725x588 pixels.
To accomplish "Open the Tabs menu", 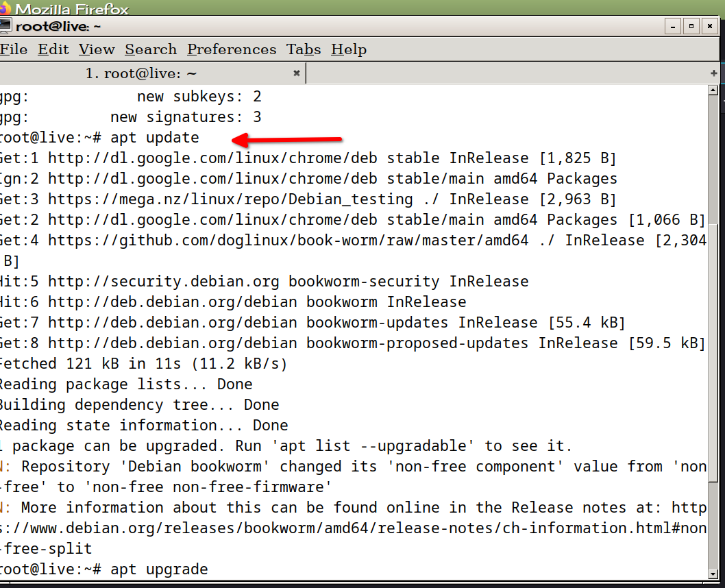I will [x=304, y=49].
